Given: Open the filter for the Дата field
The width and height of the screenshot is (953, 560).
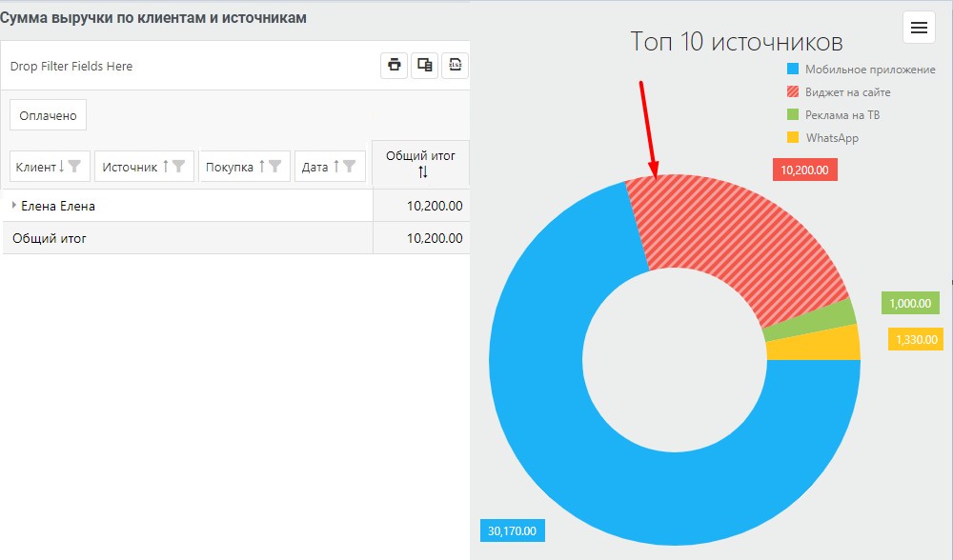Looking at the screenshot, I should pos(349,167).
